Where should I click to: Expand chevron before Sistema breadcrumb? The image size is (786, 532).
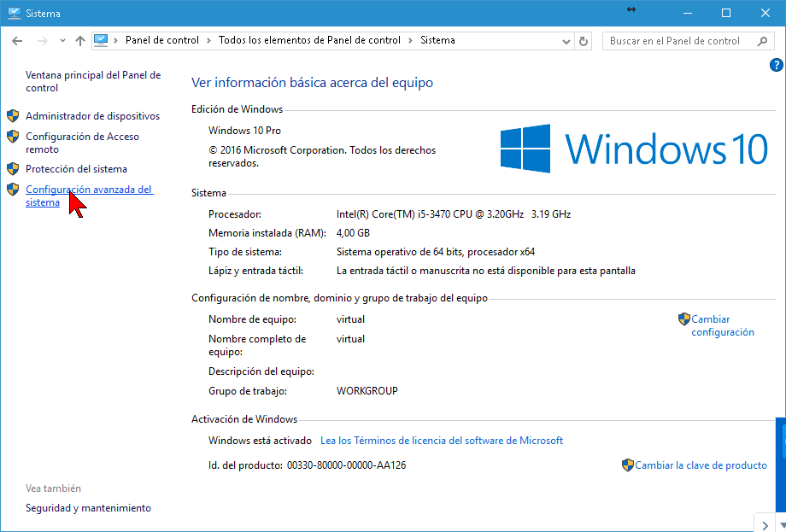411,41
